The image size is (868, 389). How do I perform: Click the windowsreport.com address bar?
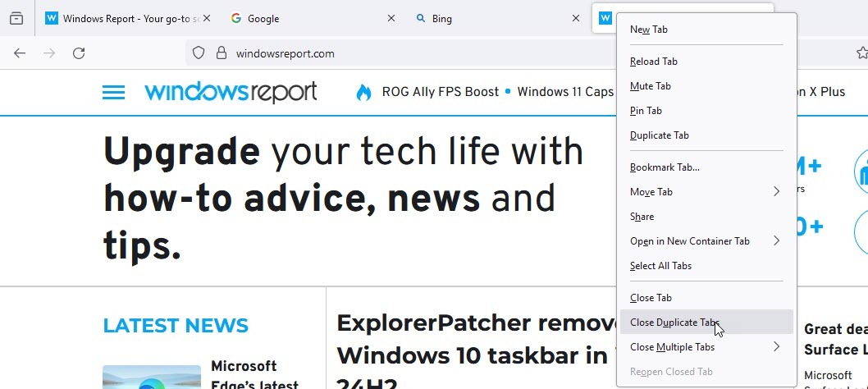(x=285, y=53)
